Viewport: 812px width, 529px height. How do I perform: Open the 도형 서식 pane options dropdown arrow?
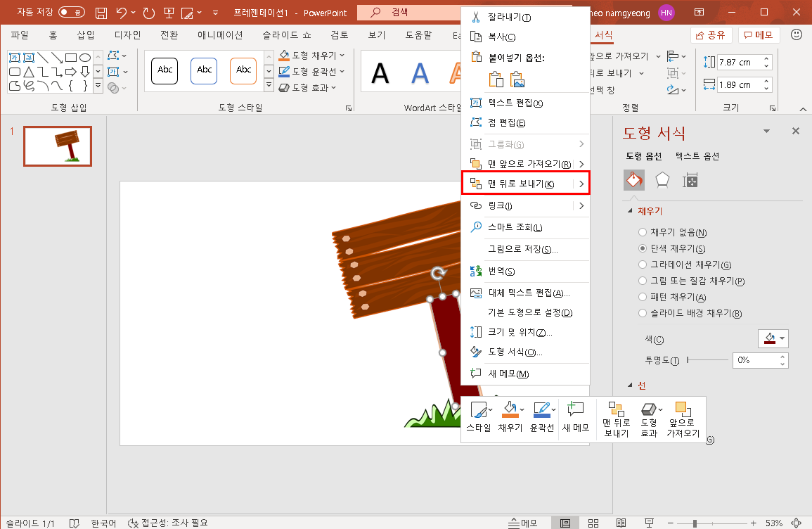click(x=766, y=131)
